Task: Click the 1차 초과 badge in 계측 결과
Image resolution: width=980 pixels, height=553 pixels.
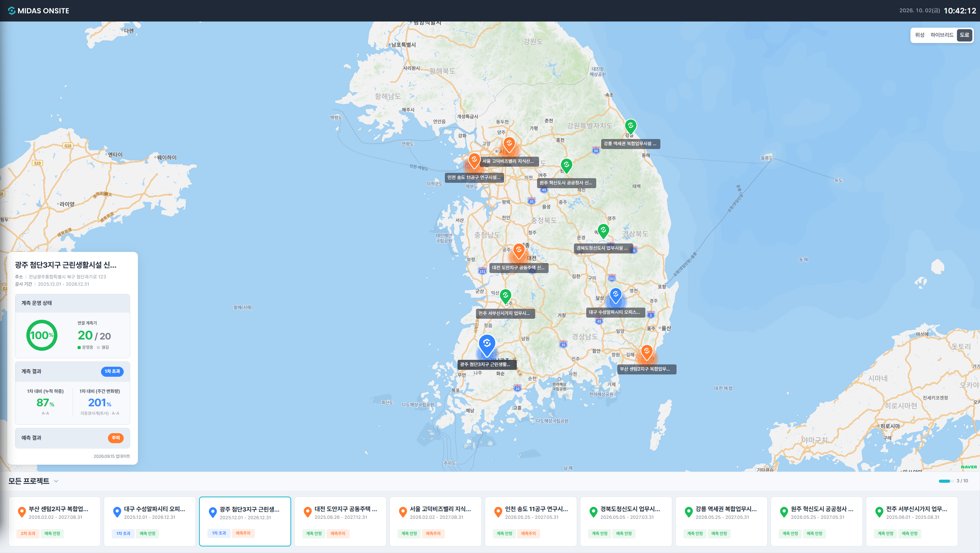Action: (x=112, y=371)
